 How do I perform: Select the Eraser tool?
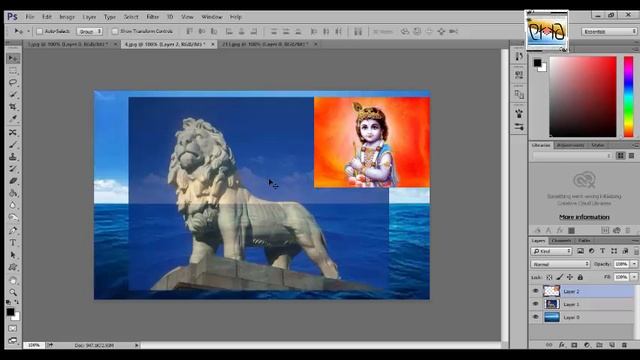13,181
